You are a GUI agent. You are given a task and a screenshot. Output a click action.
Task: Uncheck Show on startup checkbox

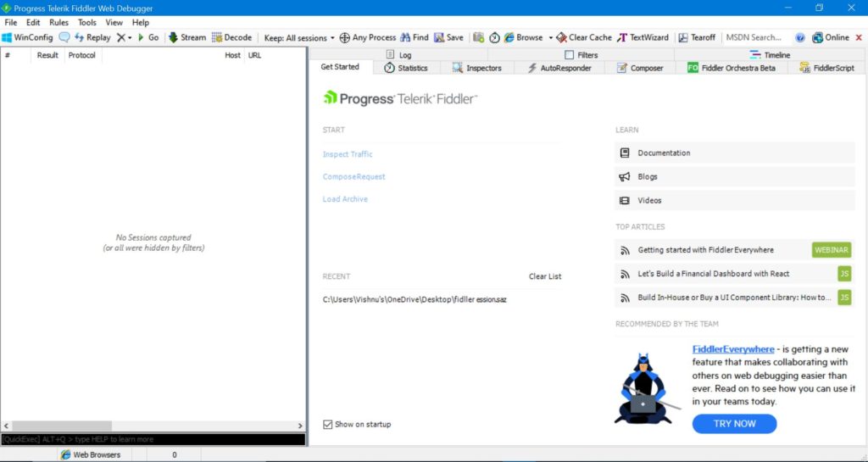point(328,425)
